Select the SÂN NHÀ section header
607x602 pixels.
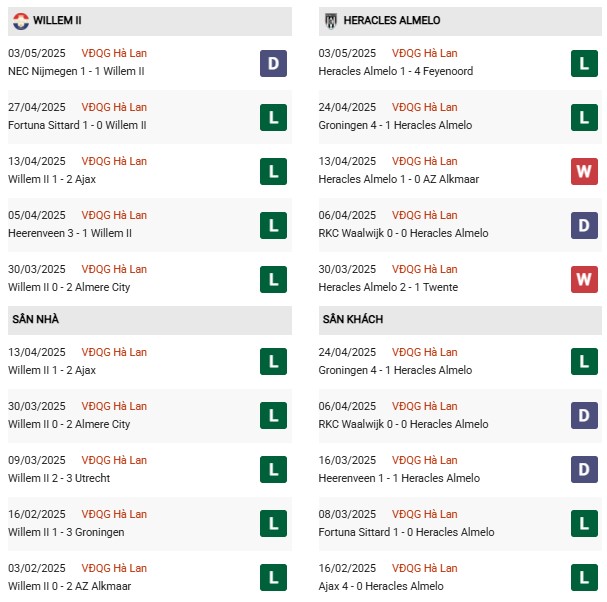pos(35,319)
